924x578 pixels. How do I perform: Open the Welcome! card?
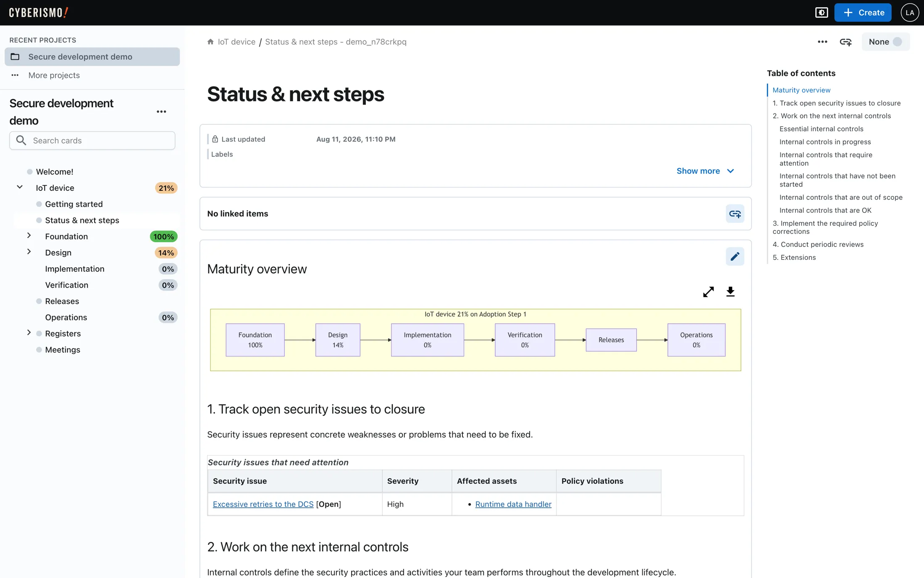click(x=55, y=172)
